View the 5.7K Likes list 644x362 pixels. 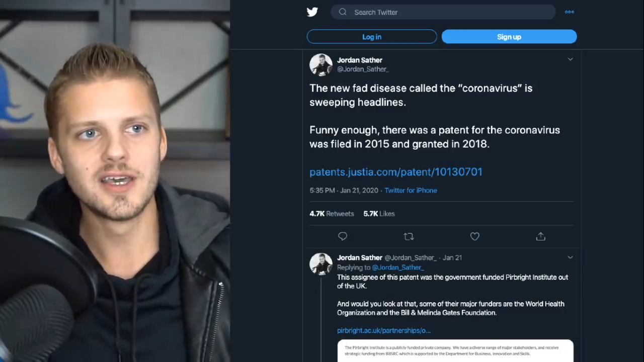379,214
